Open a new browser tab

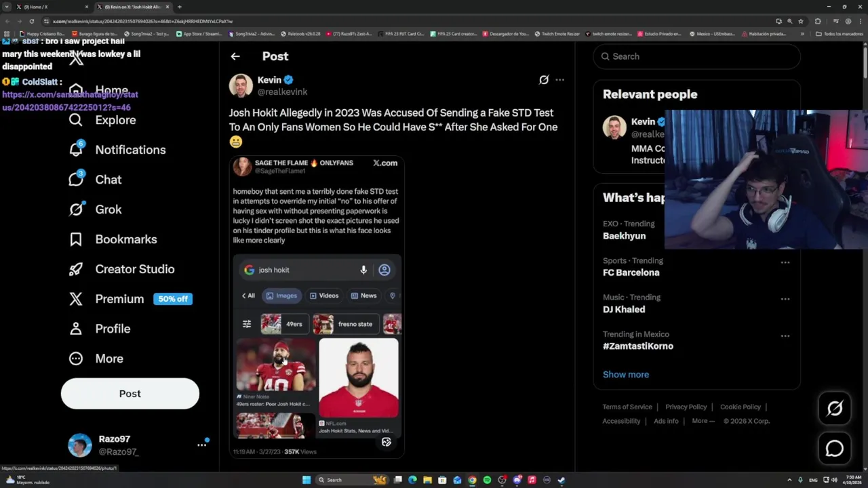click(179, 7)
